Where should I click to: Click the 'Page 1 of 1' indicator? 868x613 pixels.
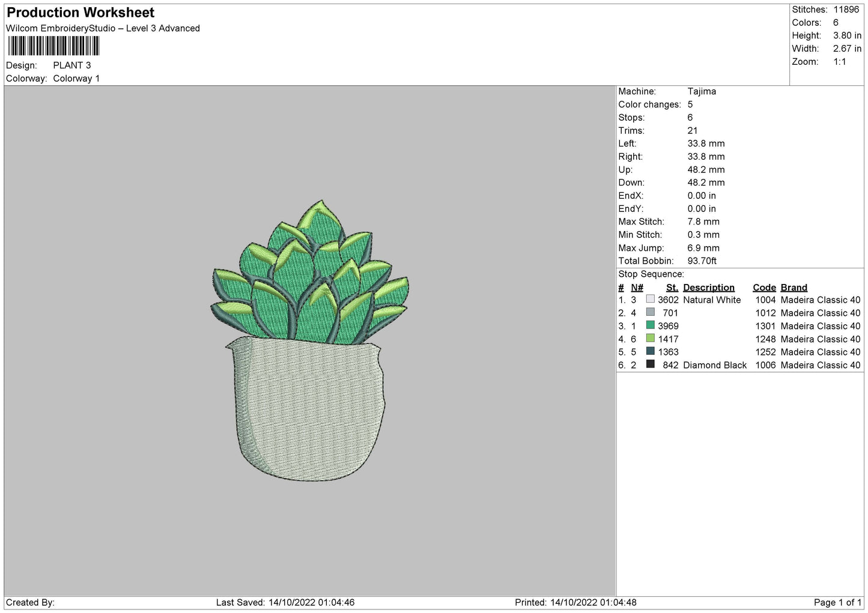(838, 602)
